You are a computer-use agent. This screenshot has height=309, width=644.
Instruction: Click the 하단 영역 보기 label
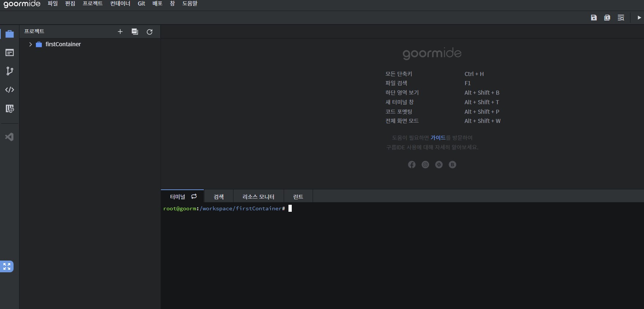point(402,92)
